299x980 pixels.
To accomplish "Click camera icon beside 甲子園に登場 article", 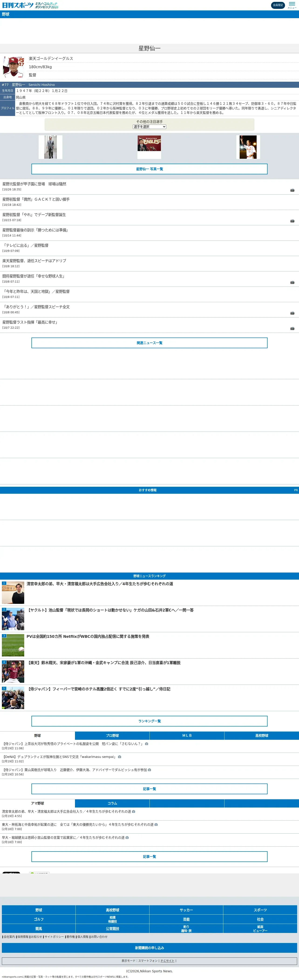I will click(292, 190).
